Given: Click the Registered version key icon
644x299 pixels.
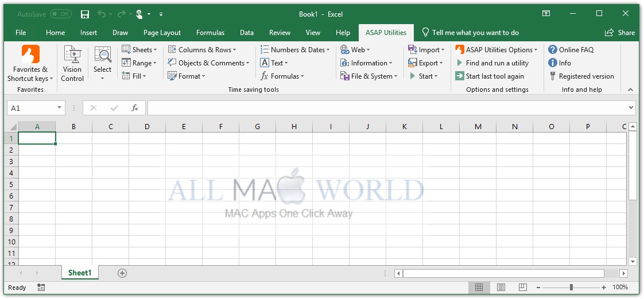Looking at the screenshot, I should pos(552,76).
